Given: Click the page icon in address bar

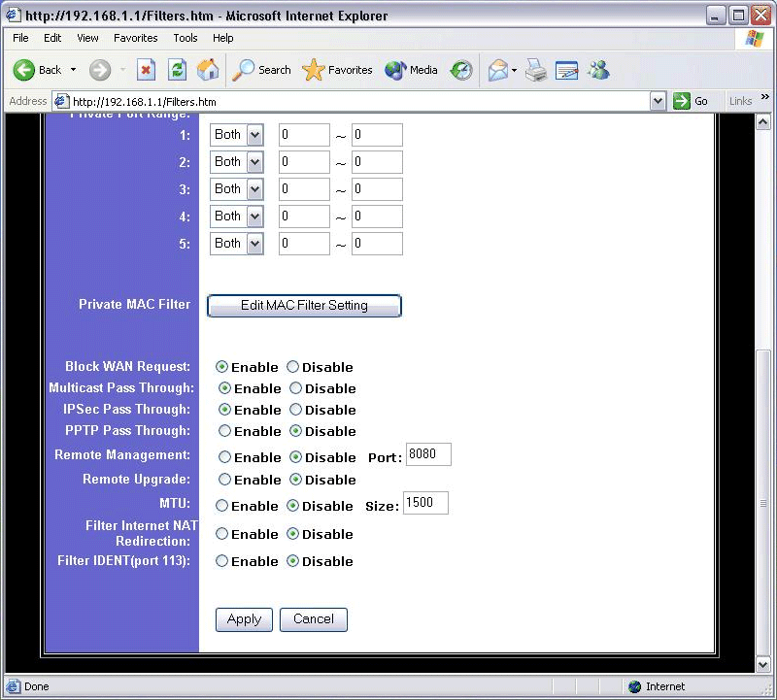Looking at the screenshot, I should [x=61, y=101].
